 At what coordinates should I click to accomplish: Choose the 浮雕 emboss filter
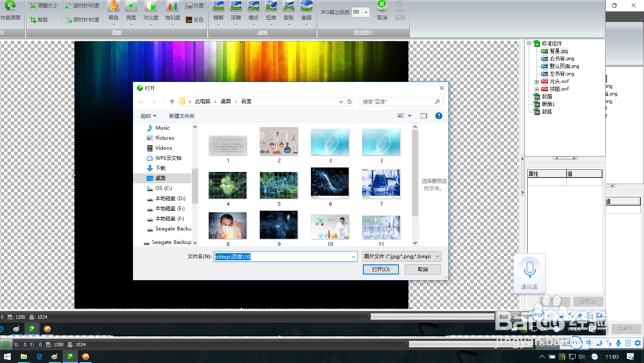(236, 12)
